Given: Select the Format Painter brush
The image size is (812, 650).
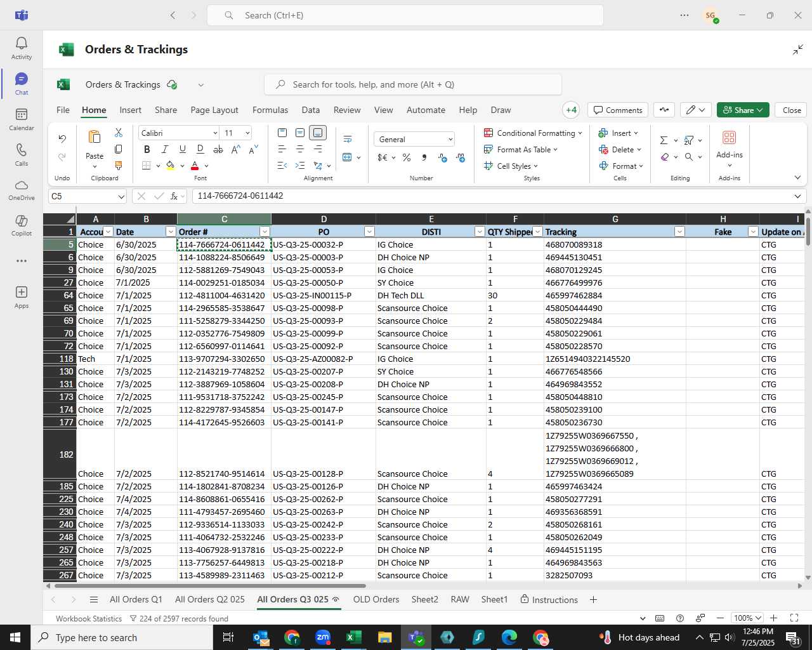Looking at the screenshot, I should [119, 166].
